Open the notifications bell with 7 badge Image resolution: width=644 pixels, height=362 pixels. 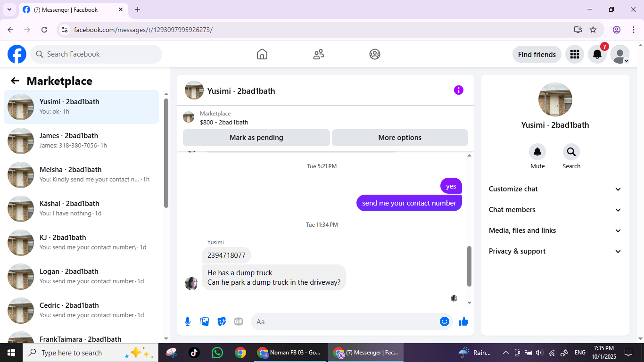(x=597, y=54)
